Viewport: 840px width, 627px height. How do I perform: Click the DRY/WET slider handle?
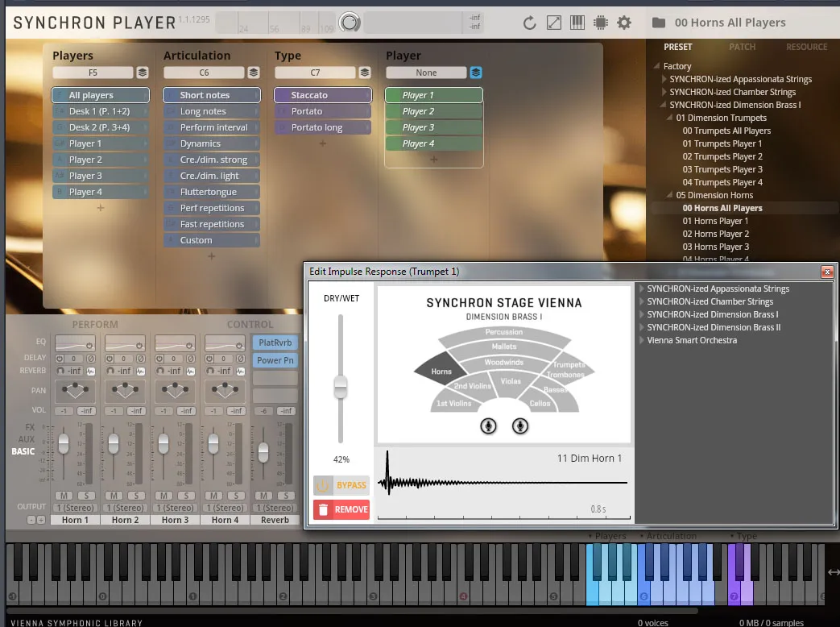(341, 387)
